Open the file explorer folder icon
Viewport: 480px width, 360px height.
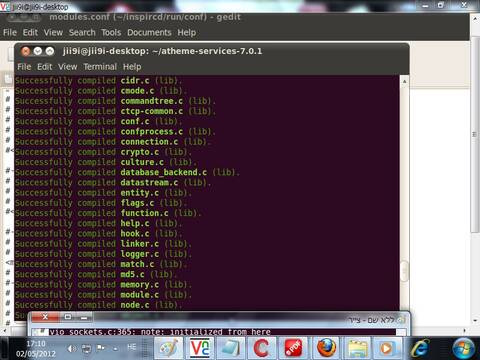(x=357, y=348)
